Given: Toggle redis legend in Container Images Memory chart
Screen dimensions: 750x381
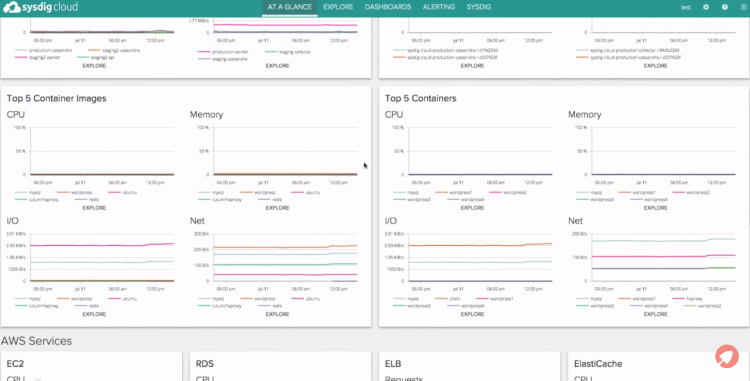Looking at the screenshot, I should pyautogui.click(x=270, y=199).
